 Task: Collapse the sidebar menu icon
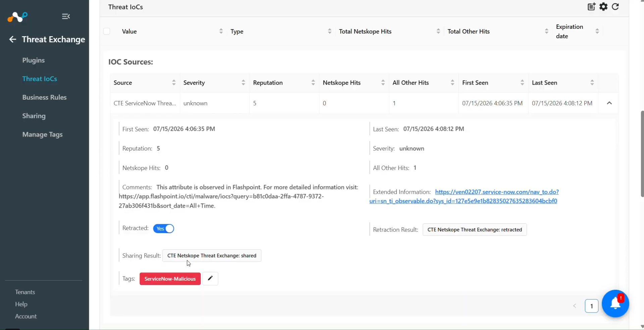[x=66, y=16]
